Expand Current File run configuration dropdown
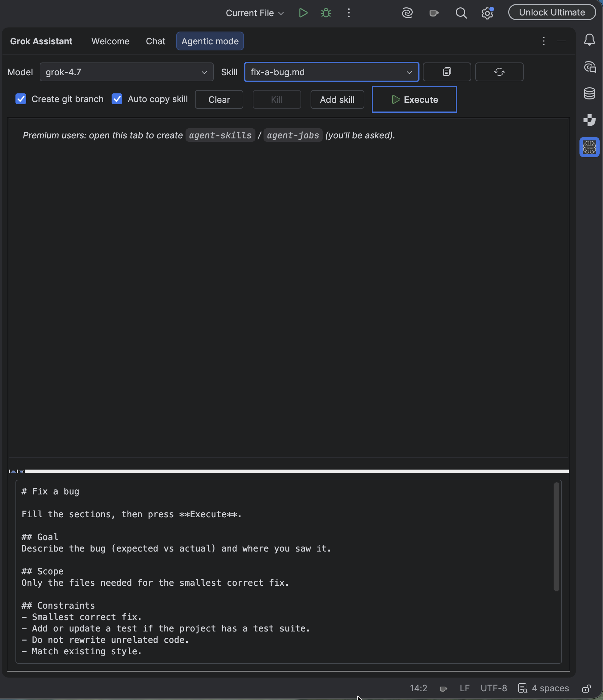 [254, 13]
